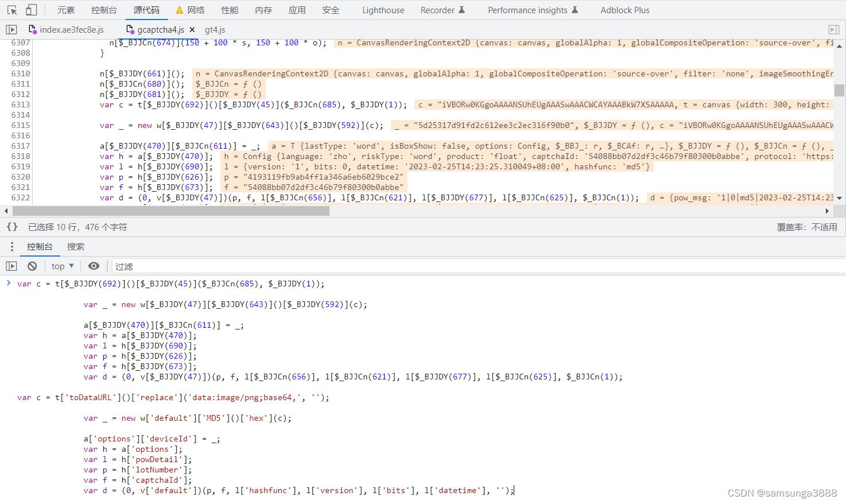The height and width of the screenshot is (504, 846).
Task: Click the editor scroll-down arrow
Action: [x=840, y=198]
